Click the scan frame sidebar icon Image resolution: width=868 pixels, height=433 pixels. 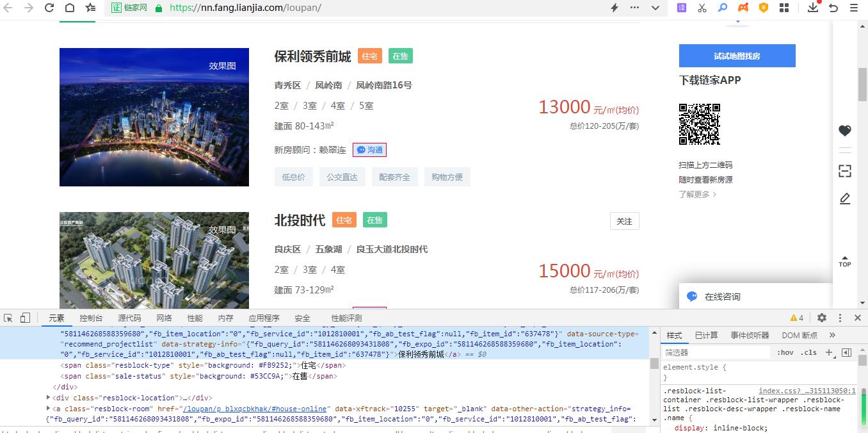845,171
